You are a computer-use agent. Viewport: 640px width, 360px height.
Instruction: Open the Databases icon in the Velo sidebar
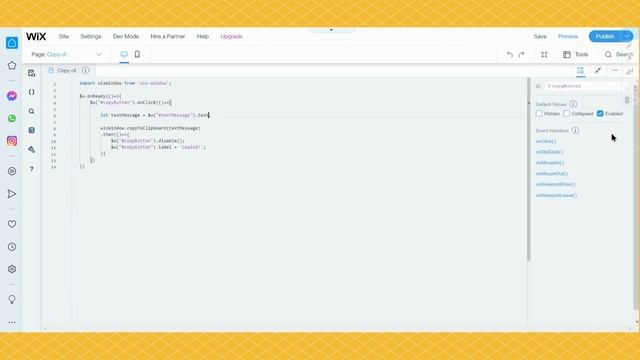[32, 130]
